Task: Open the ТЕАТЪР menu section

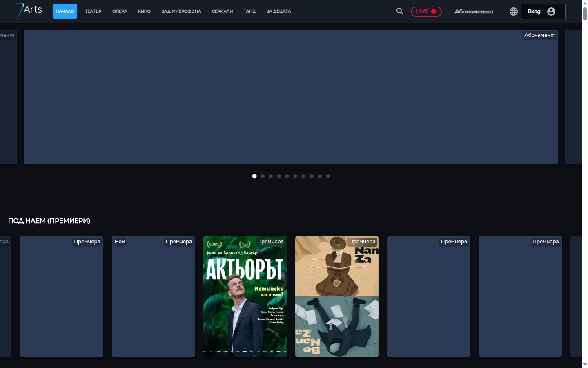Action: tap(93, 11)
